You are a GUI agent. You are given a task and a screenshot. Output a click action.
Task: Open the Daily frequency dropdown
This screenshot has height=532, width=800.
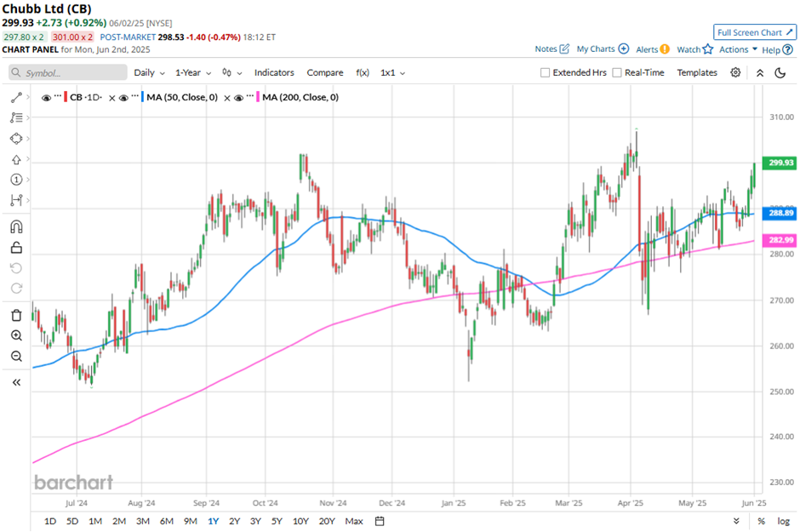149,73
